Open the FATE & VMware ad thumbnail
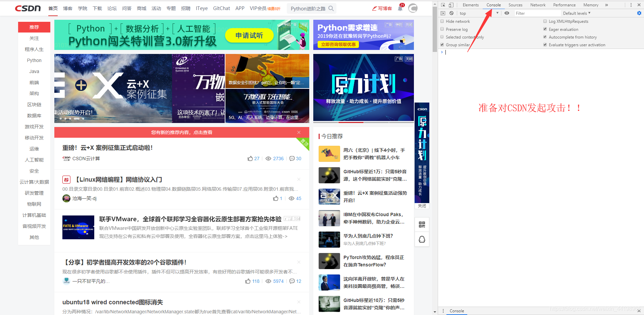 click(78, 227)
